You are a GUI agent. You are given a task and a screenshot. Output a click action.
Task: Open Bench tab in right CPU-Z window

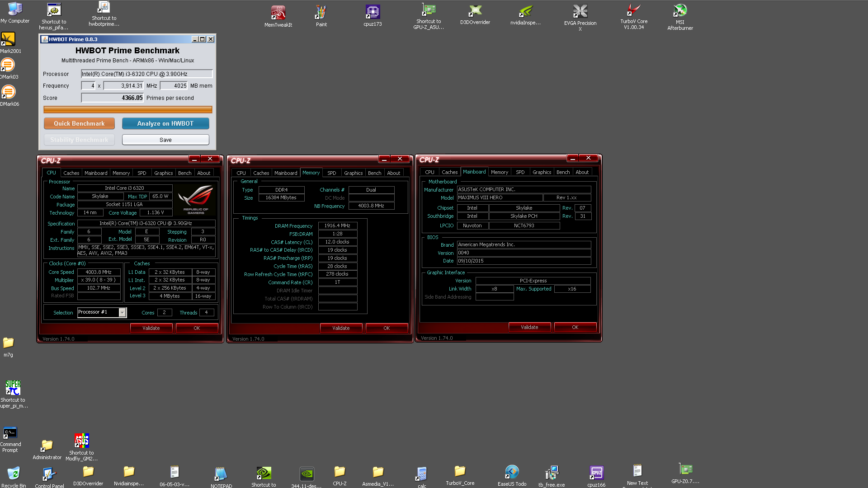click(x=563, y=172)
